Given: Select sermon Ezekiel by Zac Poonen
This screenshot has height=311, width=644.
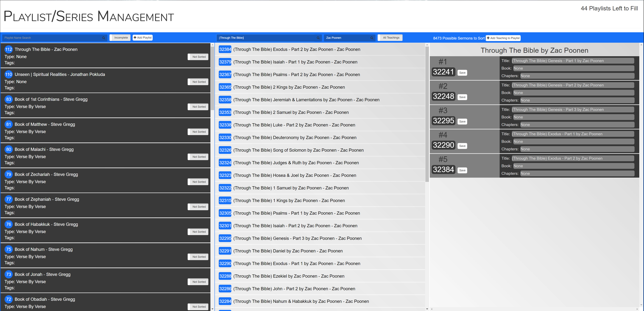Looking at the screenshot, I should [320, 276].
